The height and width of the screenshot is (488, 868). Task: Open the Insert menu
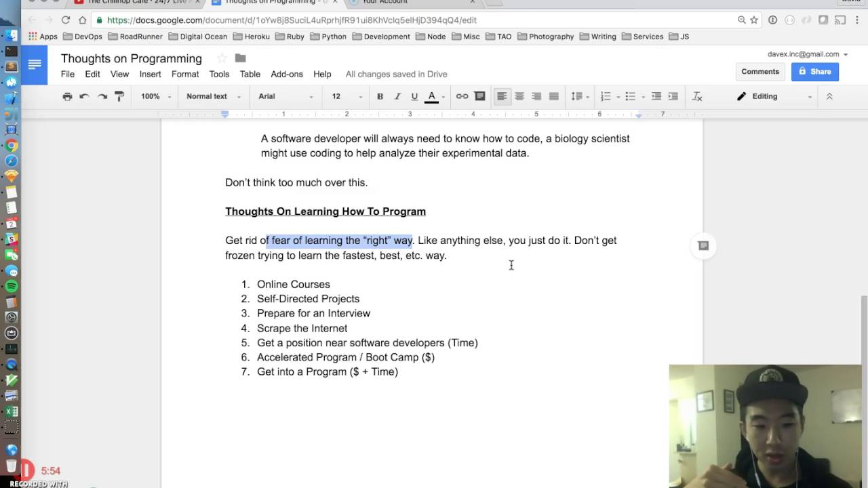[151, 74]
